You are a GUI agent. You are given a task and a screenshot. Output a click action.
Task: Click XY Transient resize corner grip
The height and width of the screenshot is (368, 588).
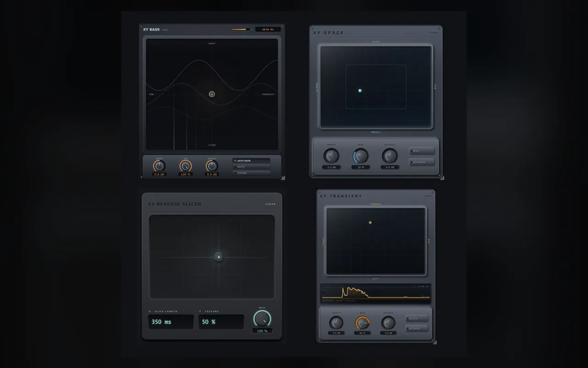tap(435, 342)
